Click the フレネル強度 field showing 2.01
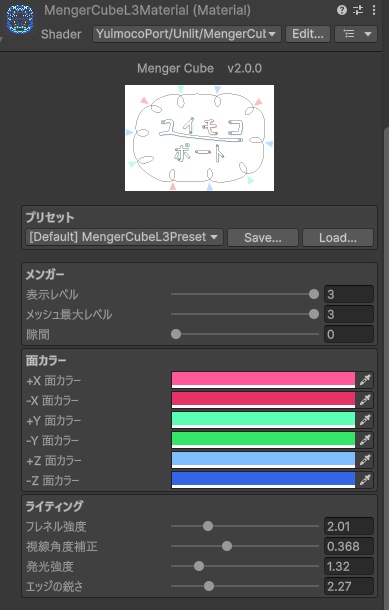The width and height of the screenshot is (389, 610). [x=349, y=526]
